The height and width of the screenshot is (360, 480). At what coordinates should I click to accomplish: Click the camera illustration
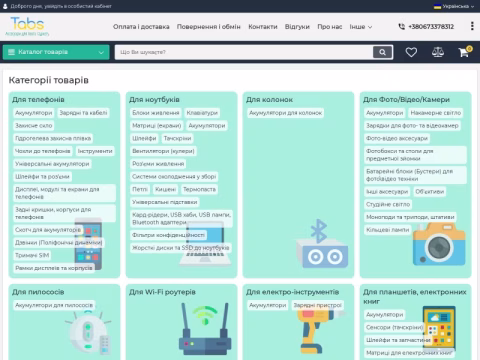(439, 243)
